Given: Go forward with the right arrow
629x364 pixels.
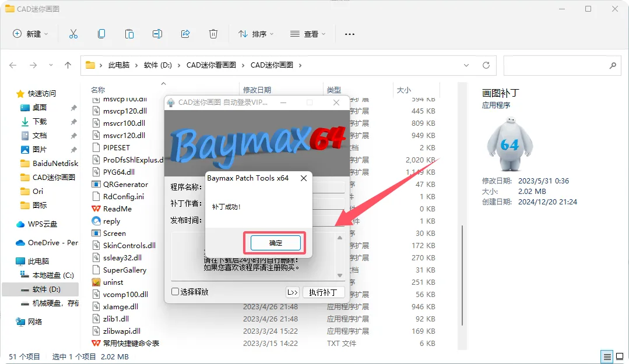Looking at the screenshot, I should (33, 65).
